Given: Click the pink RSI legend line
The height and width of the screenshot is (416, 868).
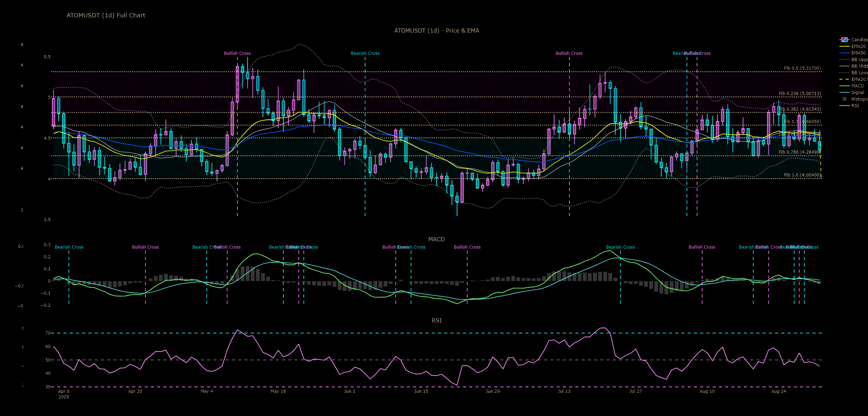Looking at the screenshot, I should 844,106.
